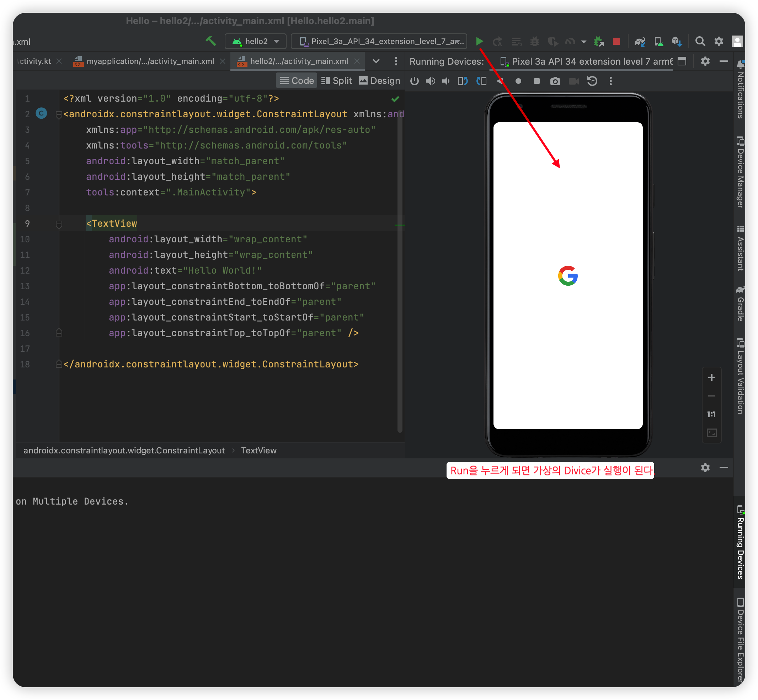Image resolution: width=758 pixels, height=700 pixels.
Task: Open the Pixel_3a device selector dropdown
Action: tap(379, 41)
